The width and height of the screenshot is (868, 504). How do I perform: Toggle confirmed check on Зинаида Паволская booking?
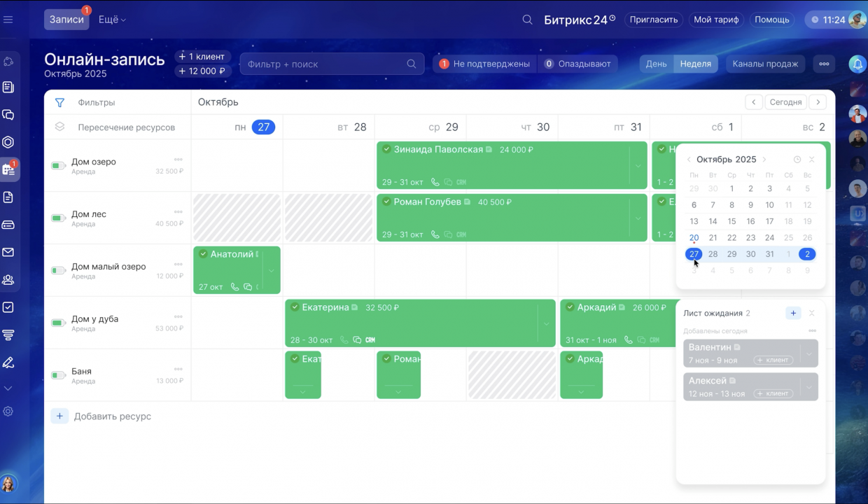pyautogui.click(x=386, y=149)
